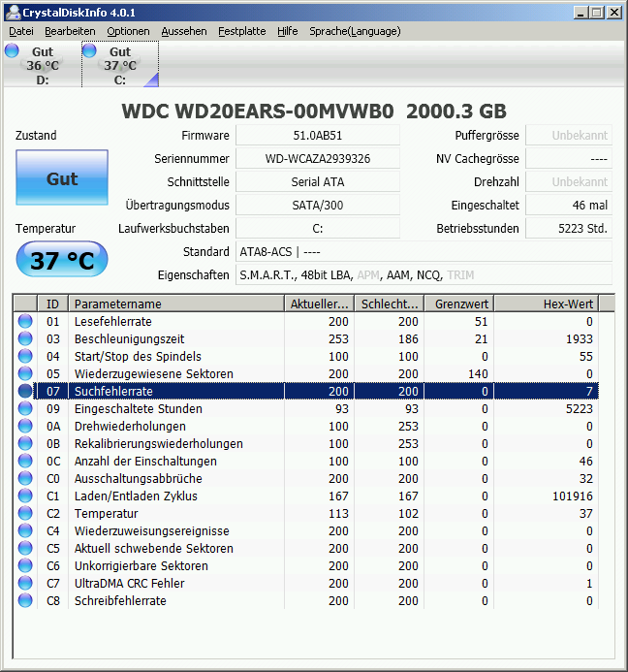The width and height of the screenshot is (628, 672).
Task: Click status orb of Rekalibrierungswiederholungen row
Action: point(25,443)
